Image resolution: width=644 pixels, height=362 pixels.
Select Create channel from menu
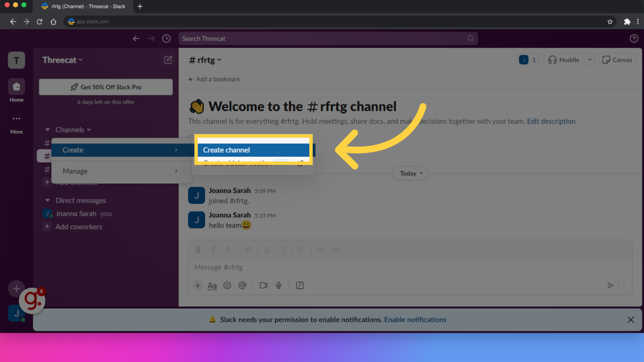[x=254, y=149]
